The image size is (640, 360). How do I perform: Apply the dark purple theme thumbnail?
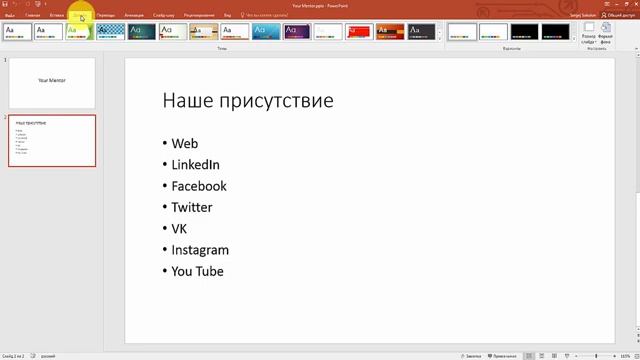point(297,32)
